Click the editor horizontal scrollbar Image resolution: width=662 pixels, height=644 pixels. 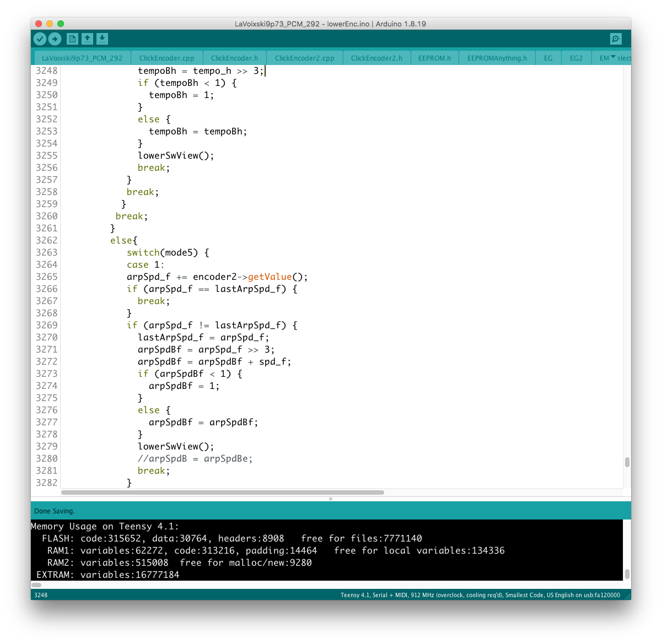(222, 493)
